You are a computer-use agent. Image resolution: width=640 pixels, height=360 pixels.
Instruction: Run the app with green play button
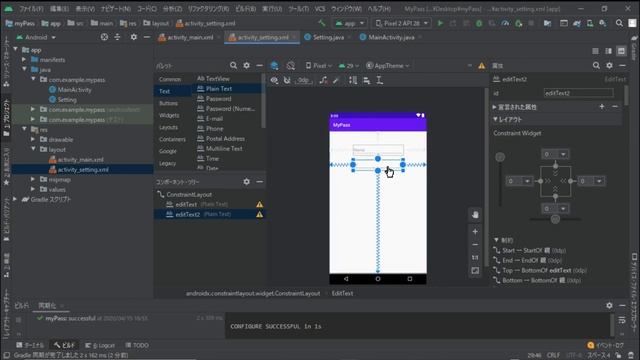440,23
